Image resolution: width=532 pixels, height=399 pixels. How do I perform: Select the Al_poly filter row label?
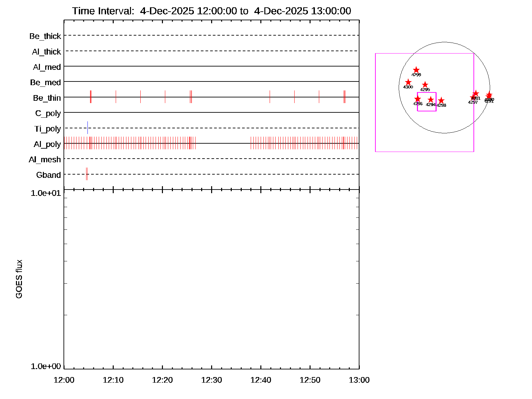coord(47,144)
